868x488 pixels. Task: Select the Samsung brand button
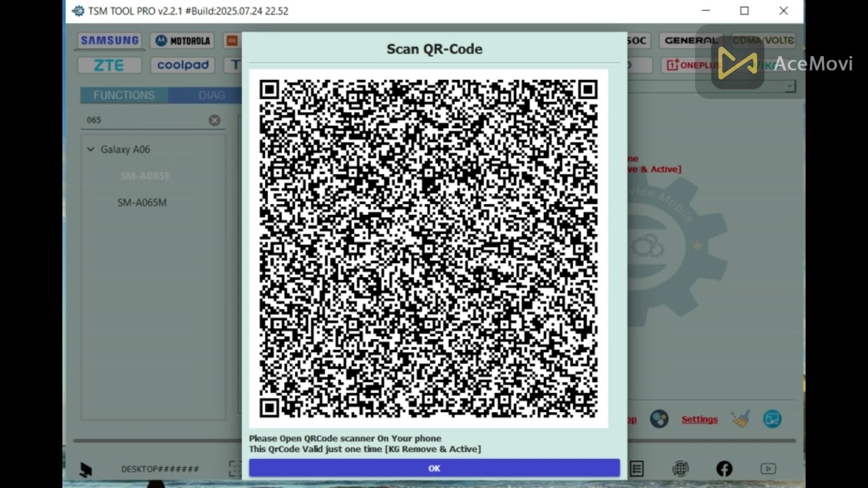coord(109,41)
